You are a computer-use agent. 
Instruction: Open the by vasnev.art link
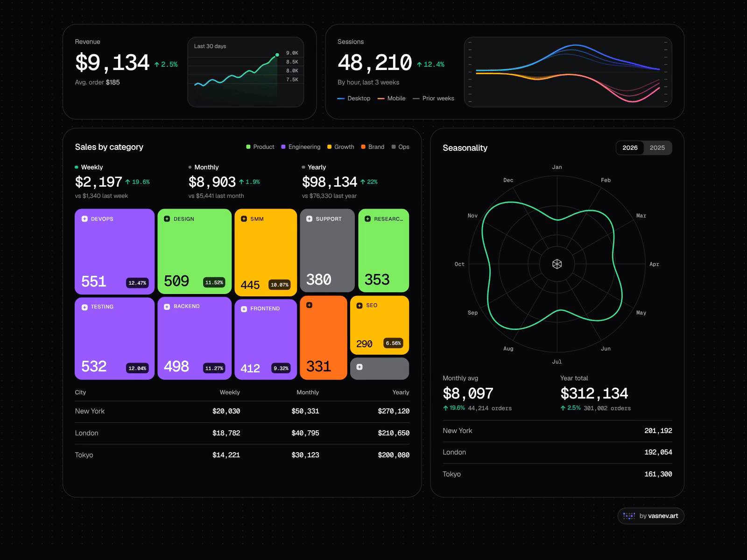tap(651, 516)
